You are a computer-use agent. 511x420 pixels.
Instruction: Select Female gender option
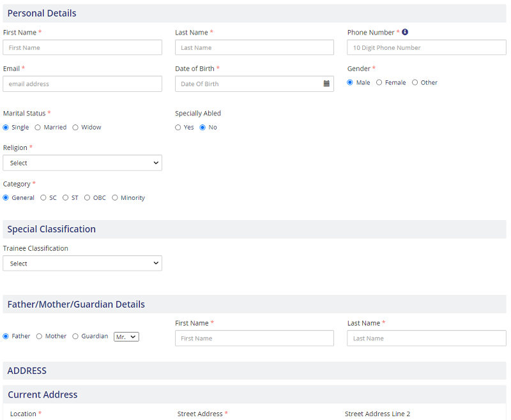379,82
